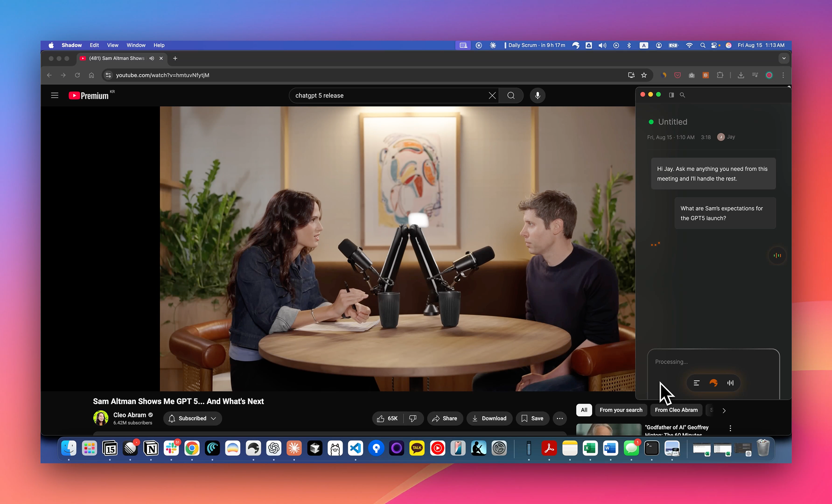Save the video to a playlist

[532, 419]
